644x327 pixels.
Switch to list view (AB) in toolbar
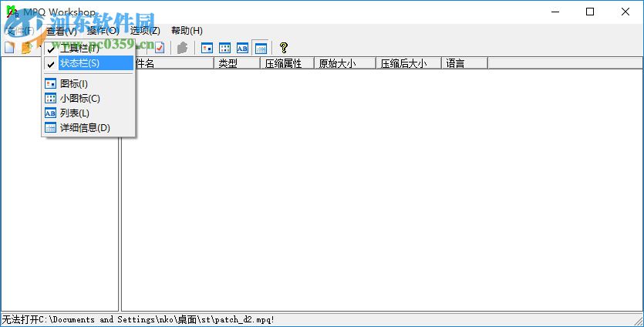(x=242, y=48)
